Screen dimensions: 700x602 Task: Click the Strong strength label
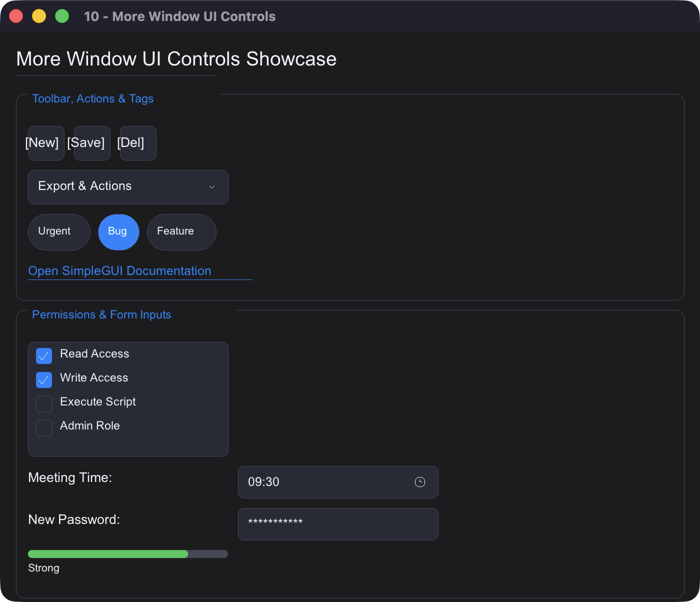43,568
